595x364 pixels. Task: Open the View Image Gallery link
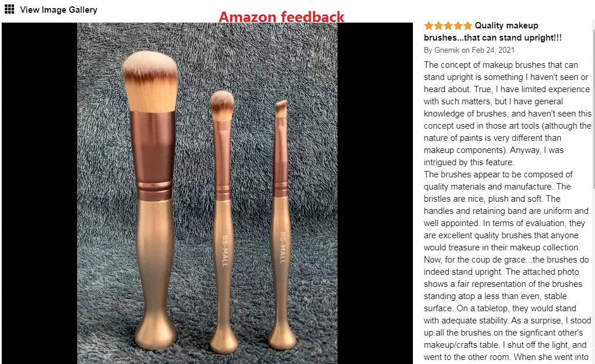59,10
